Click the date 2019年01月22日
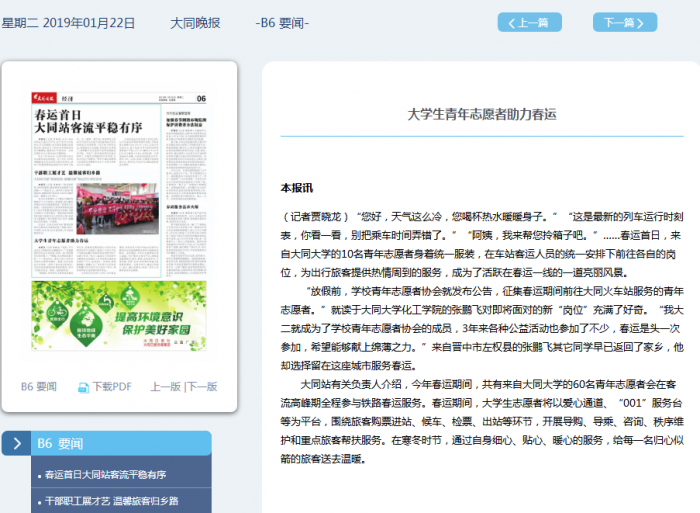The width and height of the screenshot is (700, 513). (89, 23)
